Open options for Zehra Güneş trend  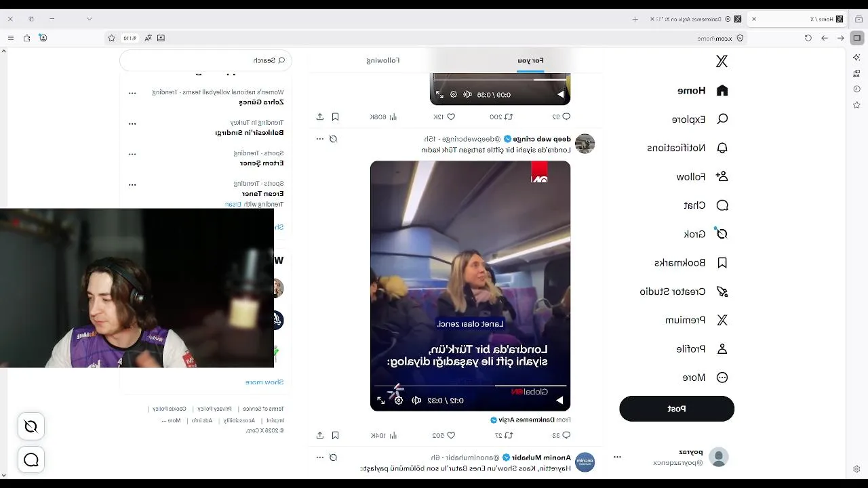tap(132, 93)
